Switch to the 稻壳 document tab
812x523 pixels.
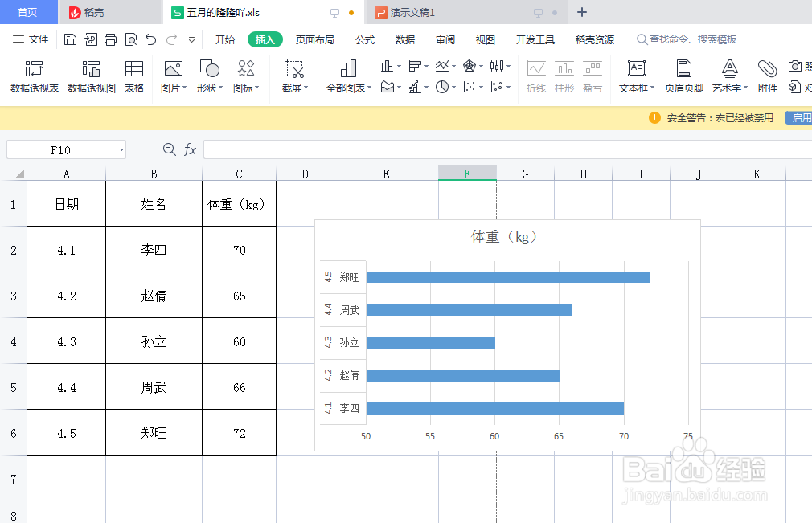point(110,12)
